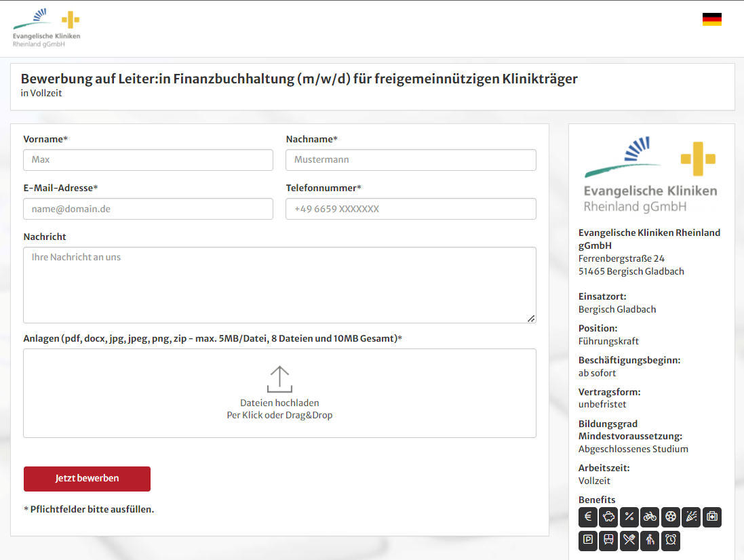Select the train public transport benefit icon
The height and width of the screenshot is (560, 744).
608,540
